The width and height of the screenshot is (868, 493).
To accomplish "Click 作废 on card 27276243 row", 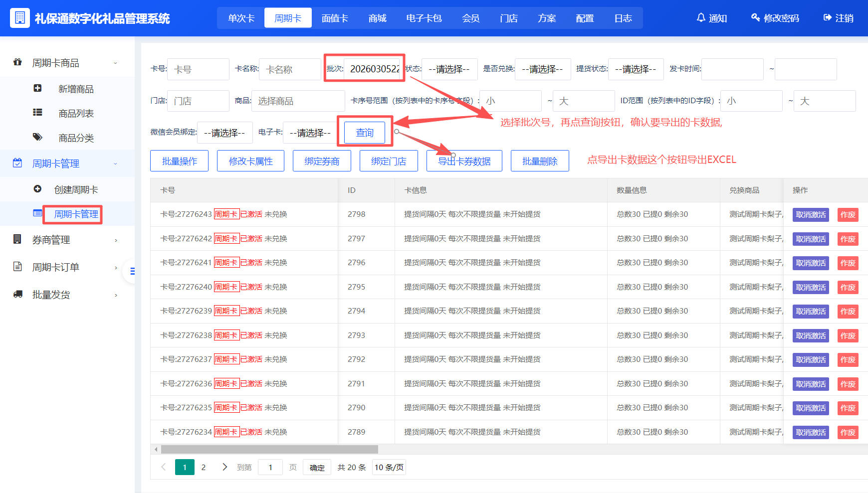I will (848, 214).
